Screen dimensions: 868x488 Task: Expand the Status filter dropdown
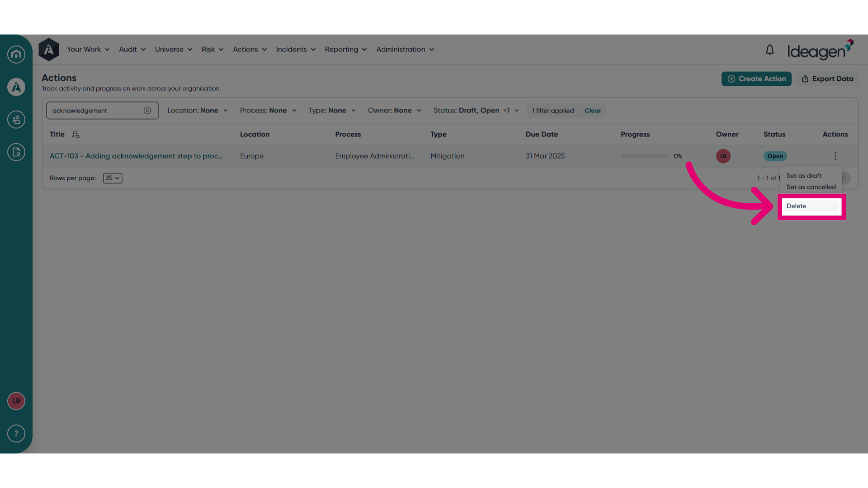point(476,111)
